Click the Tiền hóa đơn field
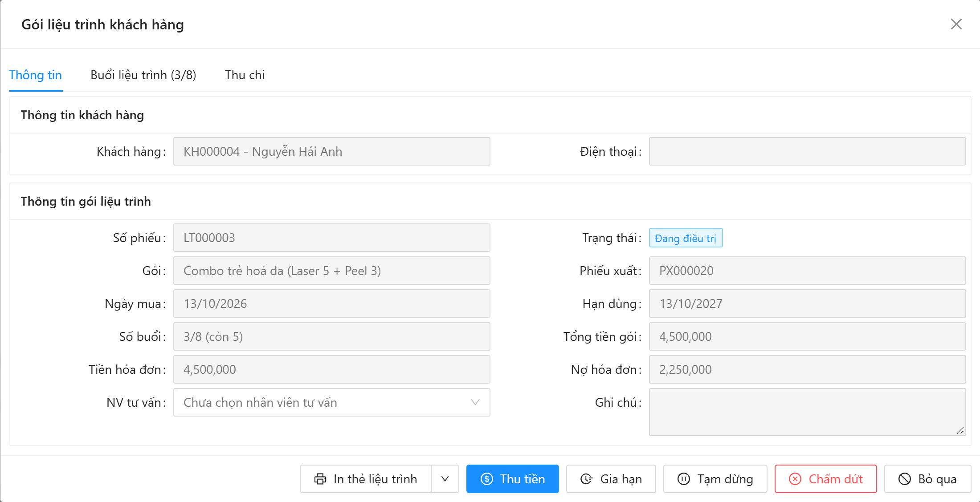Image resolution: width=980 pixels, height=502 pixels. [332, 369]
